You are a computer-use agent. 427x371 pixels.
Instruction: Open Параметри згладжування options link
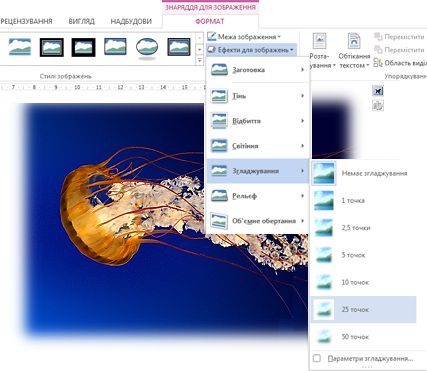(x=370, y=359)
